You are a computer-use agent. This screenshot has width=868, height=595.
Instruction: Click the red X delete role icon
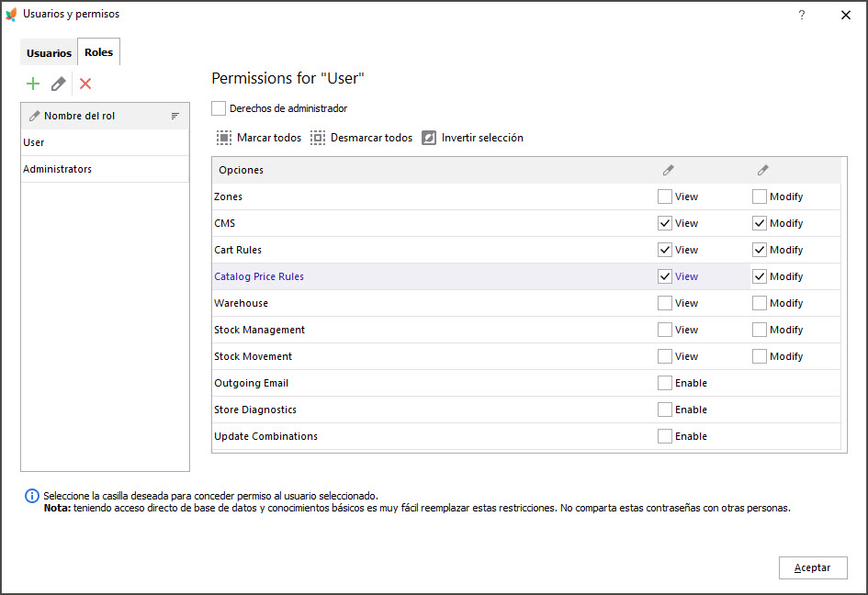click(x=85, y=84)
